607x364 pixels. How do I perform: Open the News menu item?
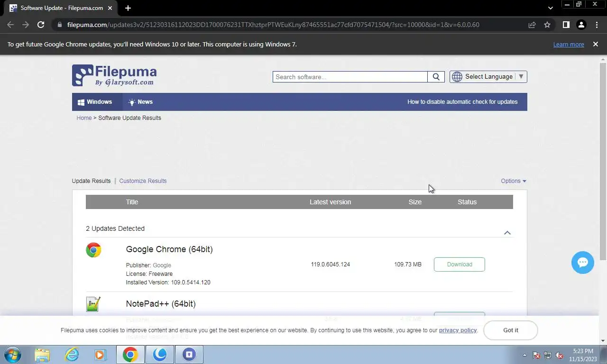[140, 102]
